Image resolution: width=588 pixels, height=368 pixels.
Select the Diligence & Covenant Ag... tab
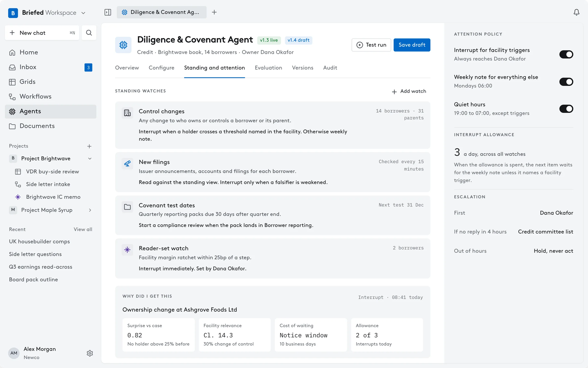(162, 12)
